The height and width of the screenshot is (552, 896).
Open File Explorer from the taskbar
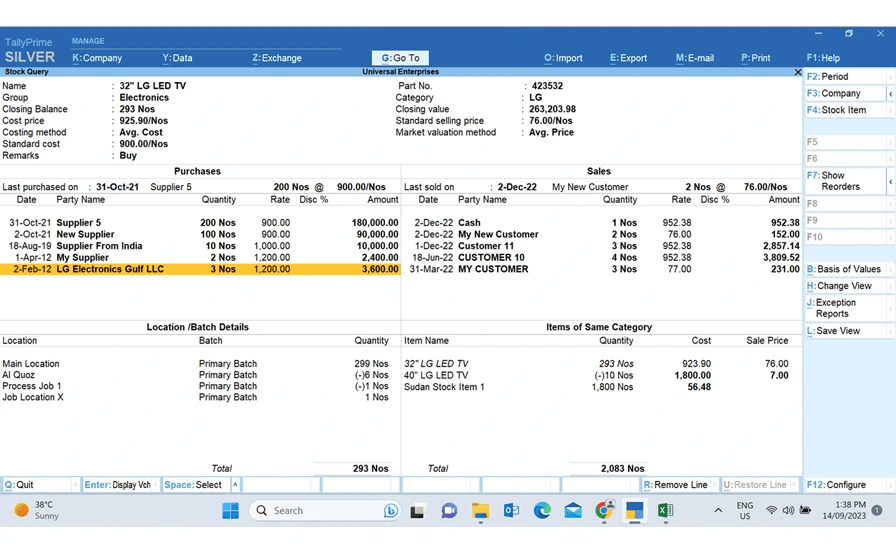pos(481,510)
